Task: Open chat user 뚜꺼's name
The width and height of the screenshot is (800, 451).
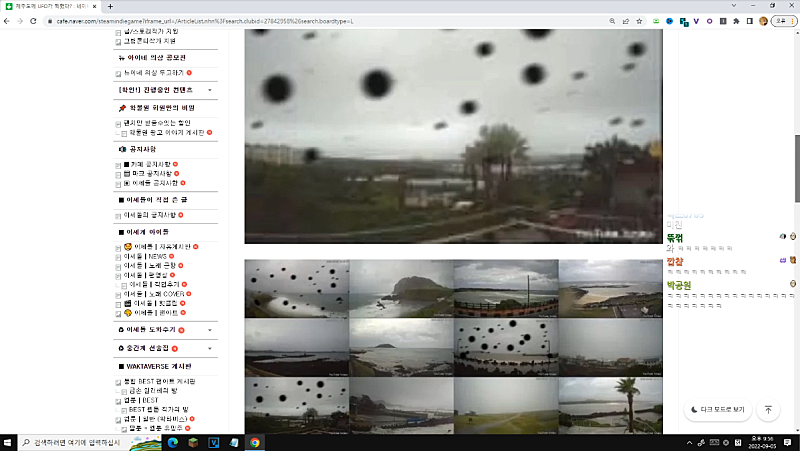Action: pyautogui.click(x=674, y=238)
